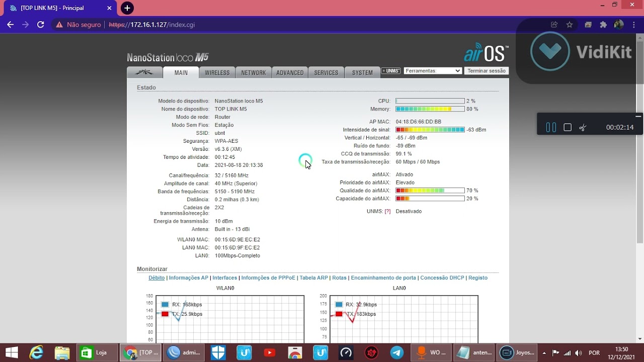Screen dimensions: 644x362
Task: Bookmark this page with star icon
Action: click(570, 25)
